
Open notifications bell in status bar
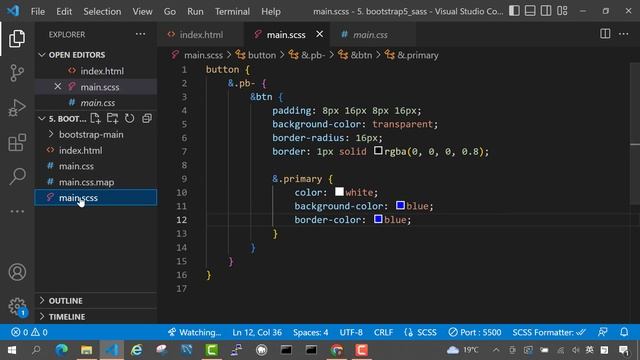pos(624,332)
